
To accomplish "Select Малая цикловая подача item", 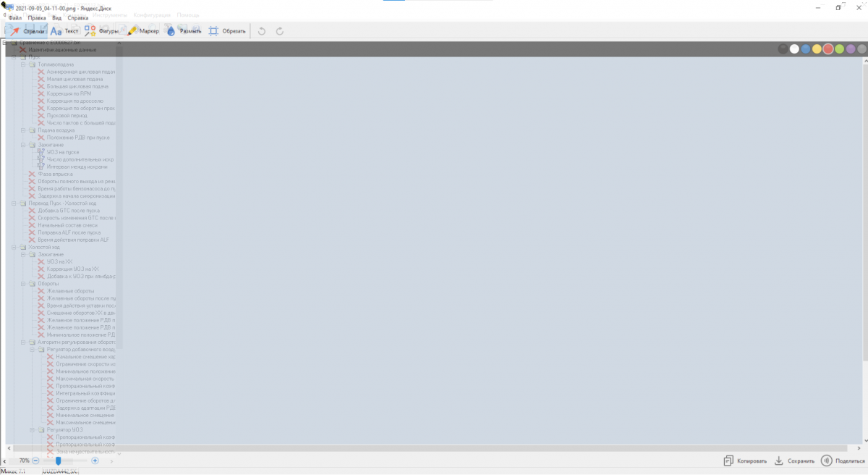I will pos(75,79).
